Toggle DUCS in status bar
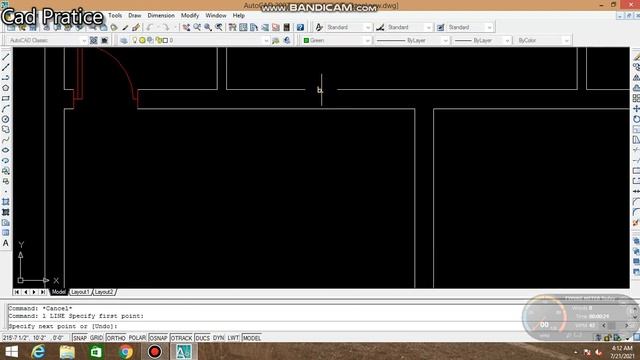The height and width of the screenshot is (360, 640). click(x=202, y=338)
